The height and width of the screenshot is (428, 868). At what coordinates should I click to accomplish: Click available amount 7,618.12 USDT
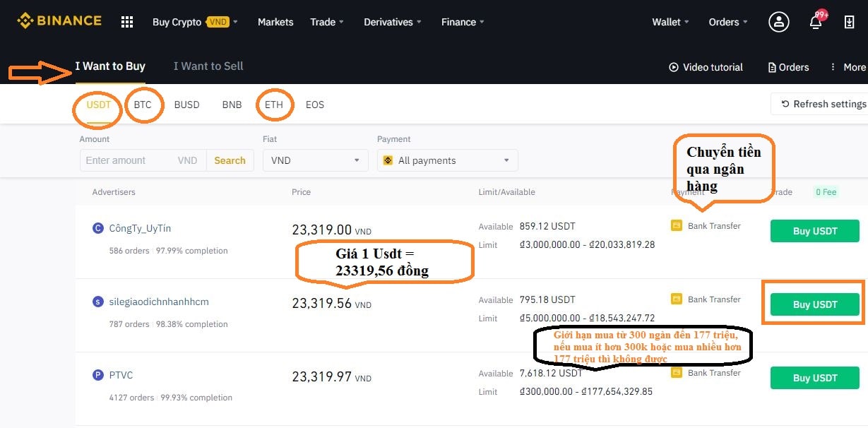(x=551, y=374)
